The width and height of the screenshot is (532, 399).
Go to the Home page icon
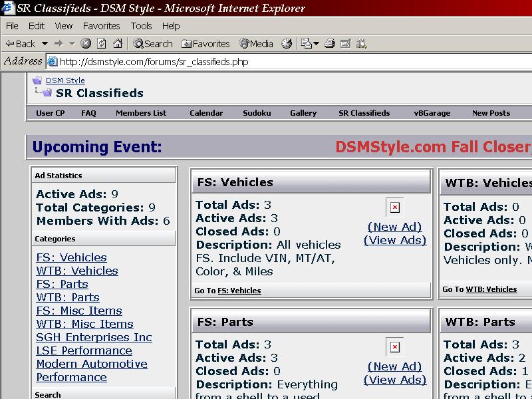tap(118, 44)
